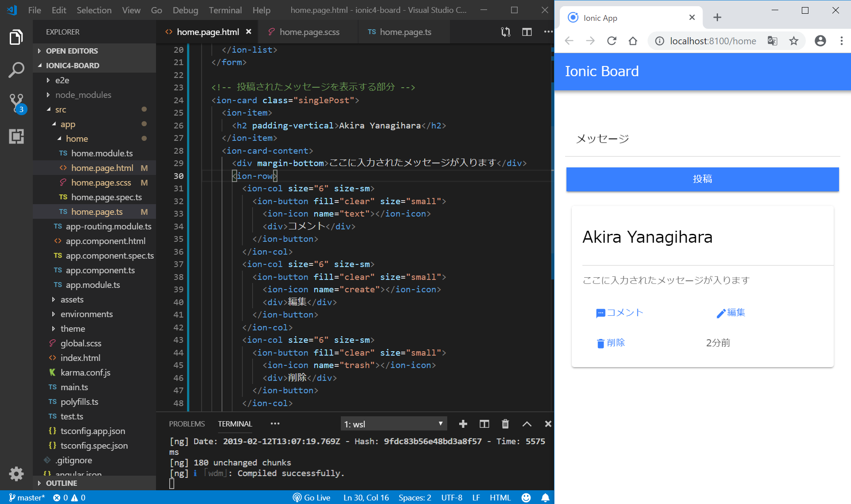The height and width of the screenshot is (504, 851).
Task: Click the open changes compare icon
Action: click(x=506, y=32)
